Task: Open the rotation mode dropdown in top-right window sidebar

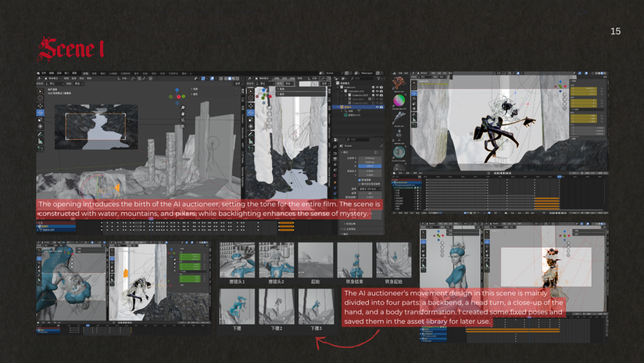Action: 587,110
